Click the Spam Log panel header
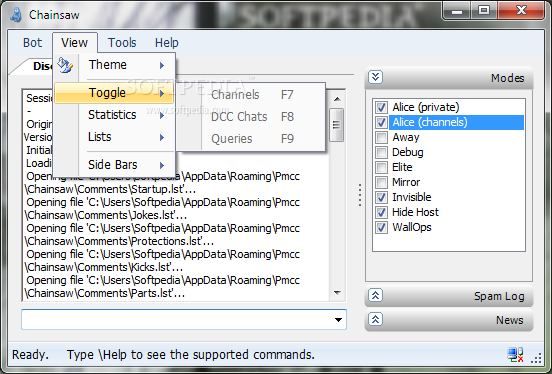 (x=449, y=296)
